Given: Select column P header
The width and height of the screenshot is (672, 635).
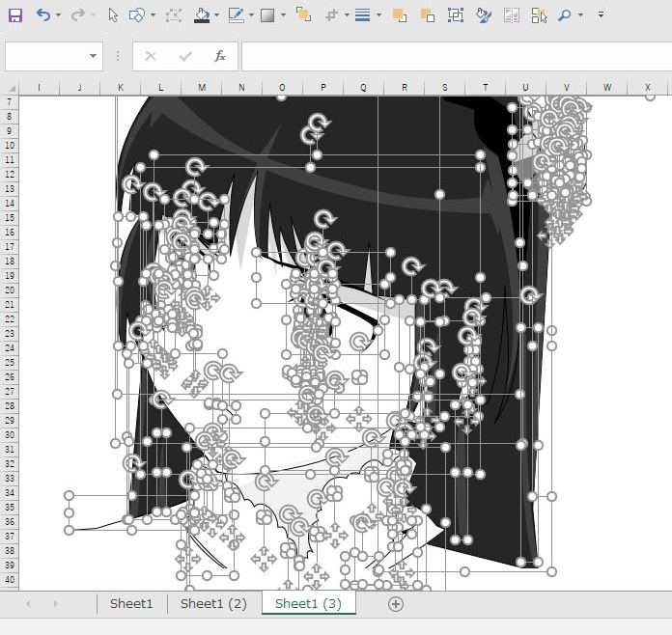Looking at the screenshot, I should [x=323, y=88].
